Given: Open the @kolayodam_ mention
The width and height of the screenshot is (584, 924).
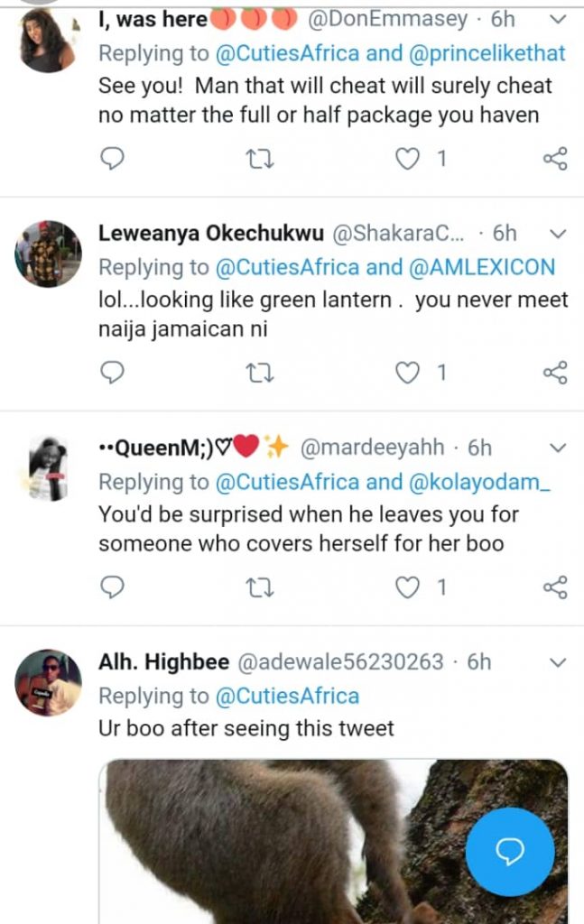Looking at the screenshot, I should 479,482.
